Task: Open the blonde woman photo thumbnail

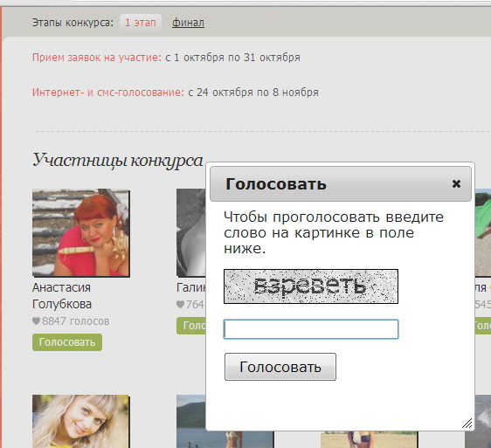Action: (80, 422)
